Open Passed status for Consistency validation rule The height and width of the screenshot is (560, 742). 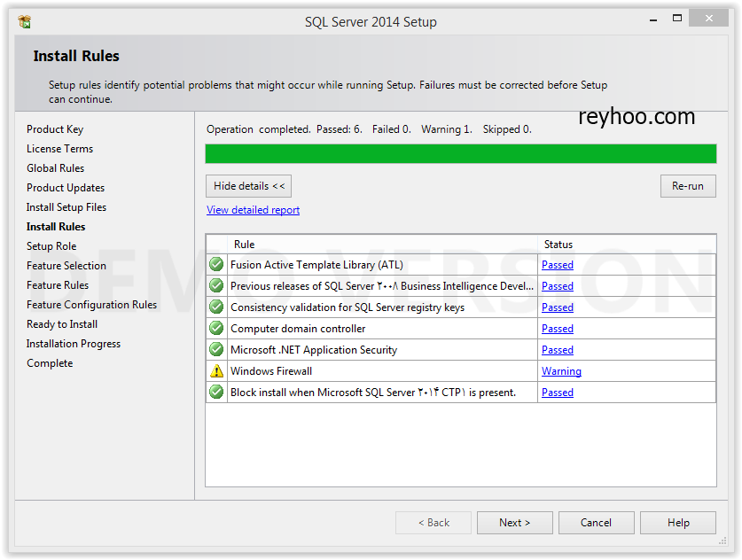(x=558, y=307)
